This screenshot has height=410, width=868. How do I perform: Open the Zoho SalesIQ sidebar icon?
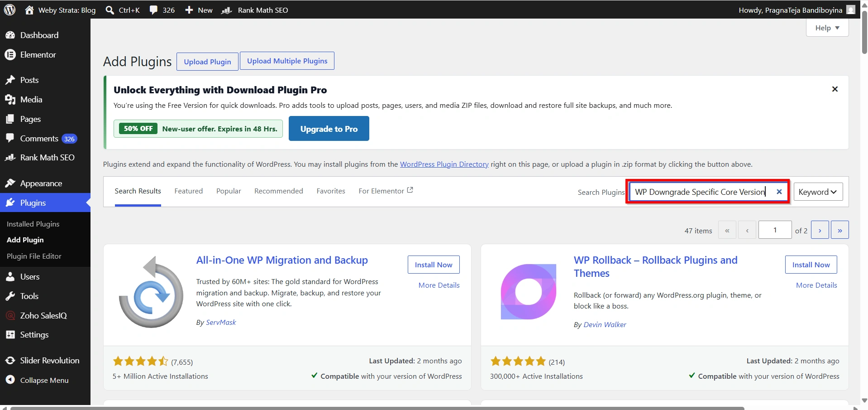coord(10,315)
